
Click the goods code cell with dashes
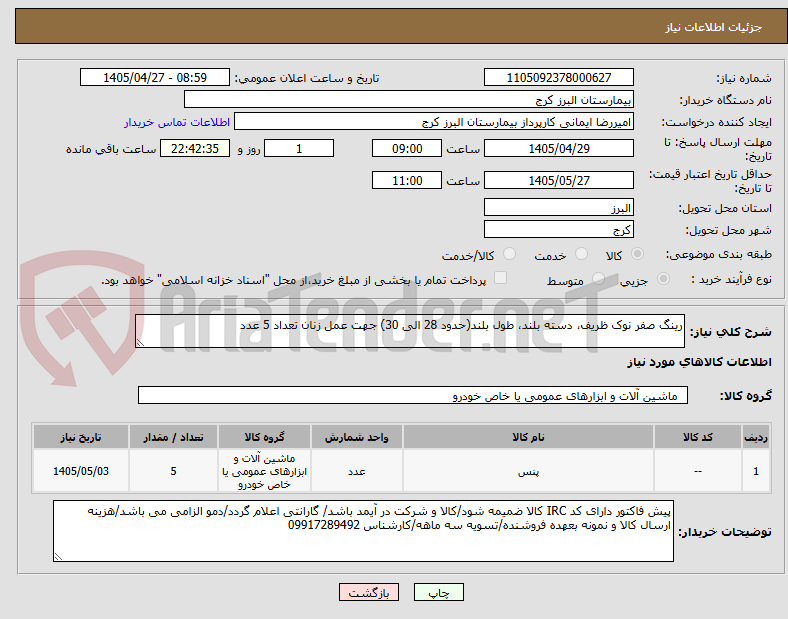[698, 471]
